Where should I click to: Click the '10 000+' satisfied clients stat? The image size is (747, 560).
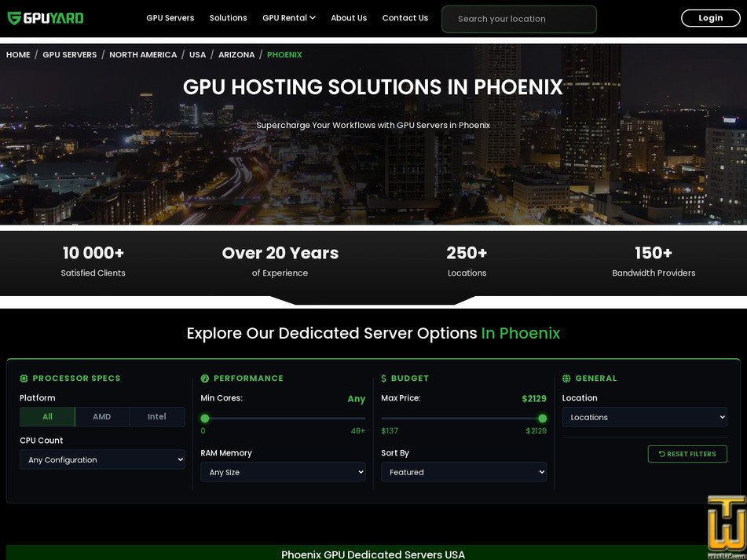(x=93, y=253)
